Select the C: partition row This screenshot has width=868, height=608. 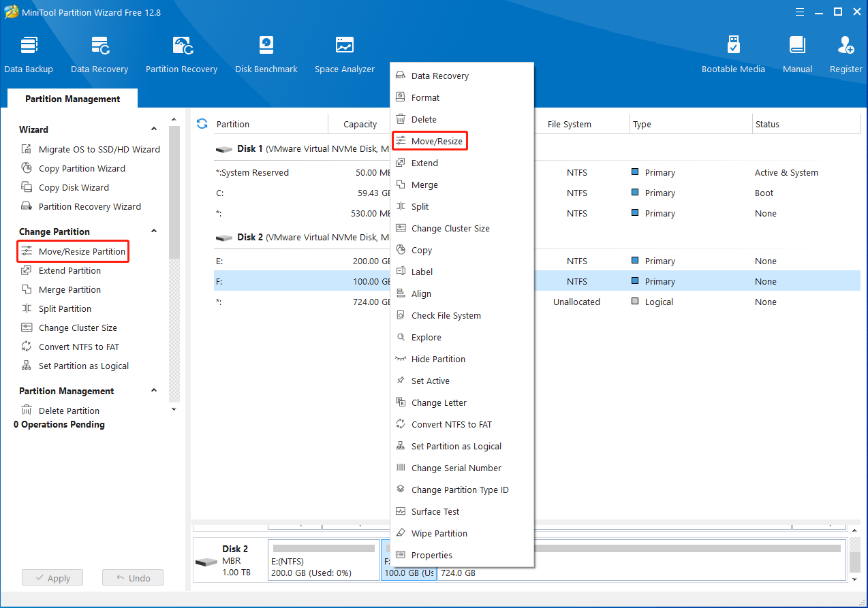(537, 193)
